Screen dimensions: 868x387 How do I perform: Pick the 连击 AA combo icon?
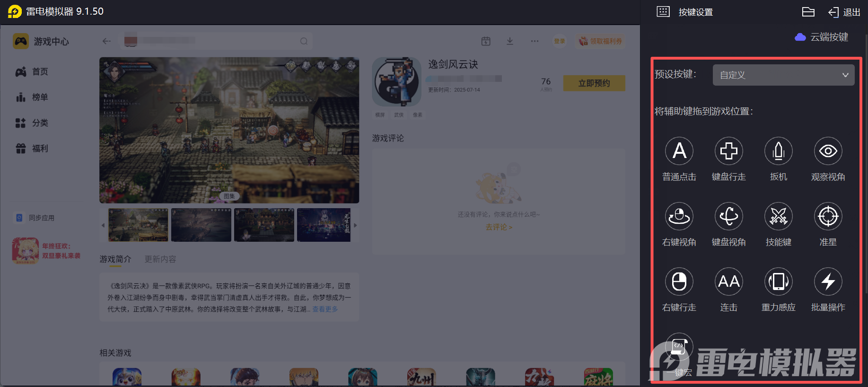729,281
